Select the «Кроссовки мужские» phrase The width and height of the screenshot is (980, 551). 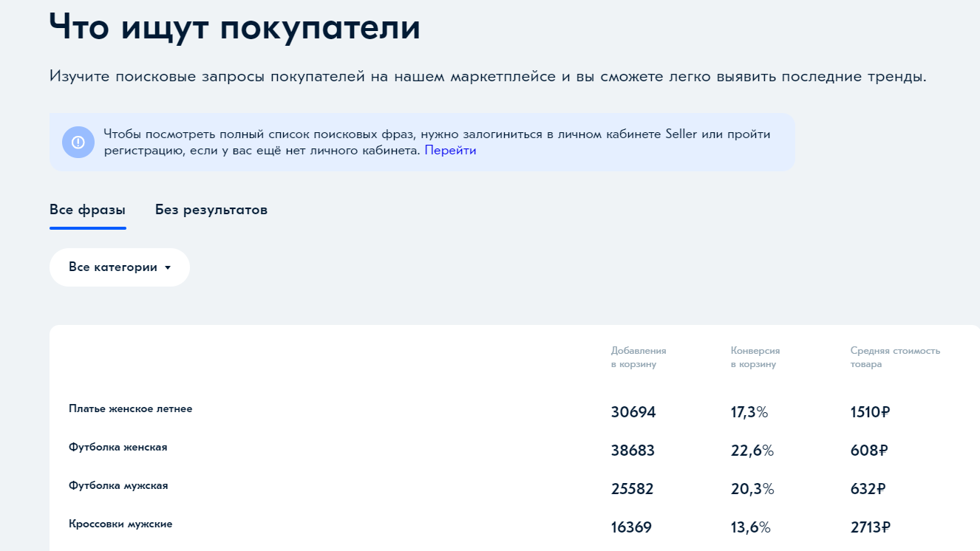click(x=121, y=524)
